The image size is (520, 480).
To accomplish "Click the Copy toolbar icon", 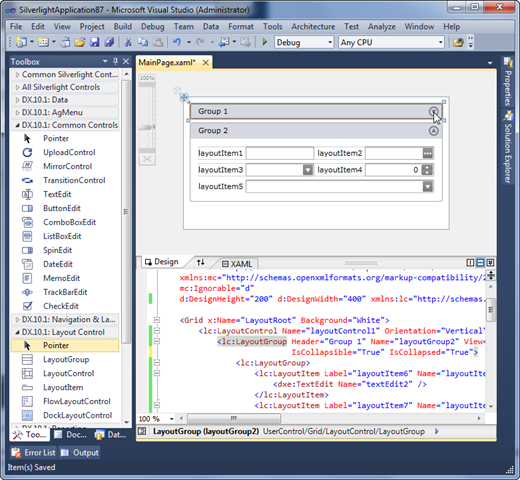I will (x=143, y=42).
